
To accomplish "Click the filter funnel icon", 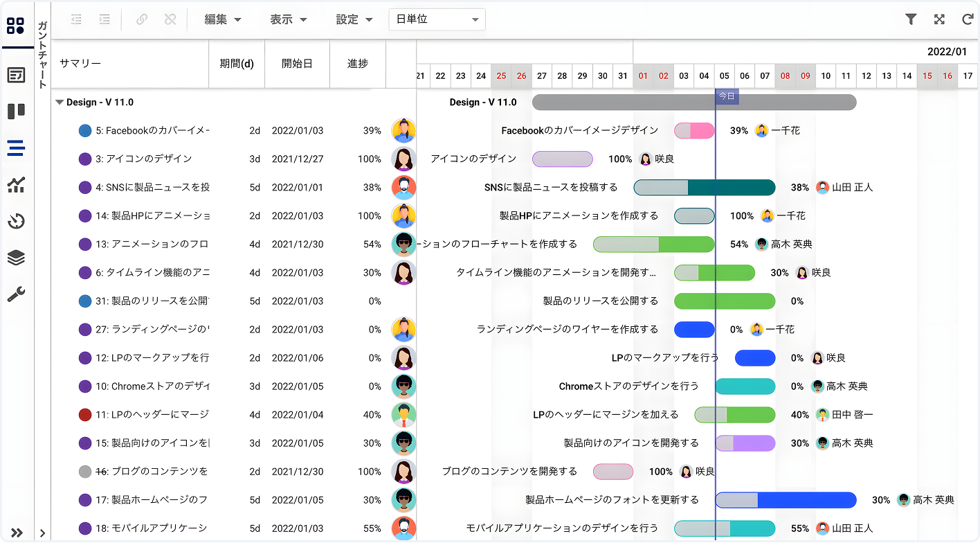I will (911, 19).
